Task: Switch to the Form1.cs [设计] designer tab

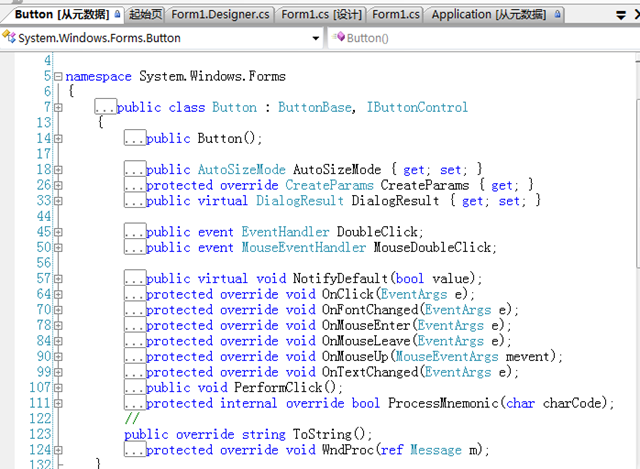Action: point(320,15)
